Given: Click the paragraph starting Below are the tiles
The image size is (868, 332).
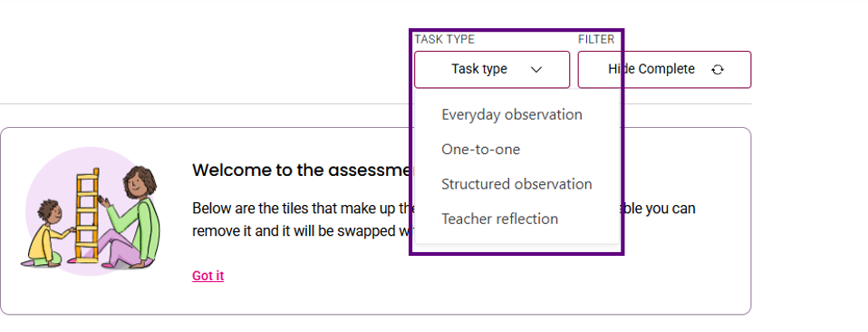Looking at the screenshot, I should point(444,220).
